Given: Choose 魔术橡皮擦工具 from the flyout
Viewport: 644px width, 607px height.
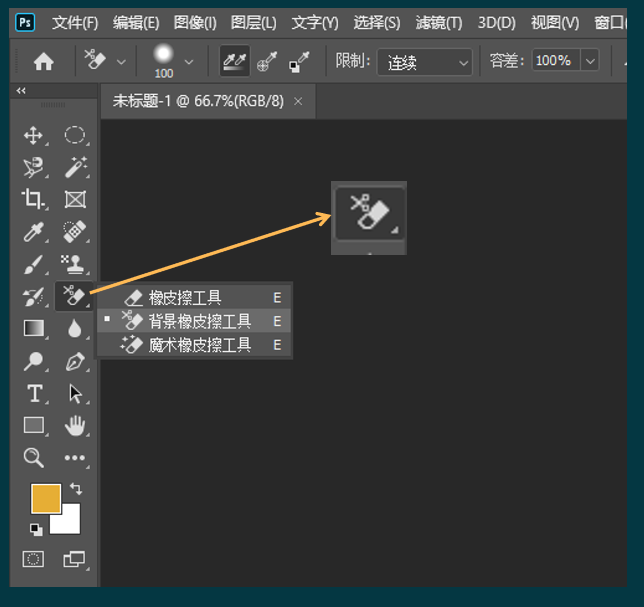Looking at the screenshot, I should click(x=199, y=345).
